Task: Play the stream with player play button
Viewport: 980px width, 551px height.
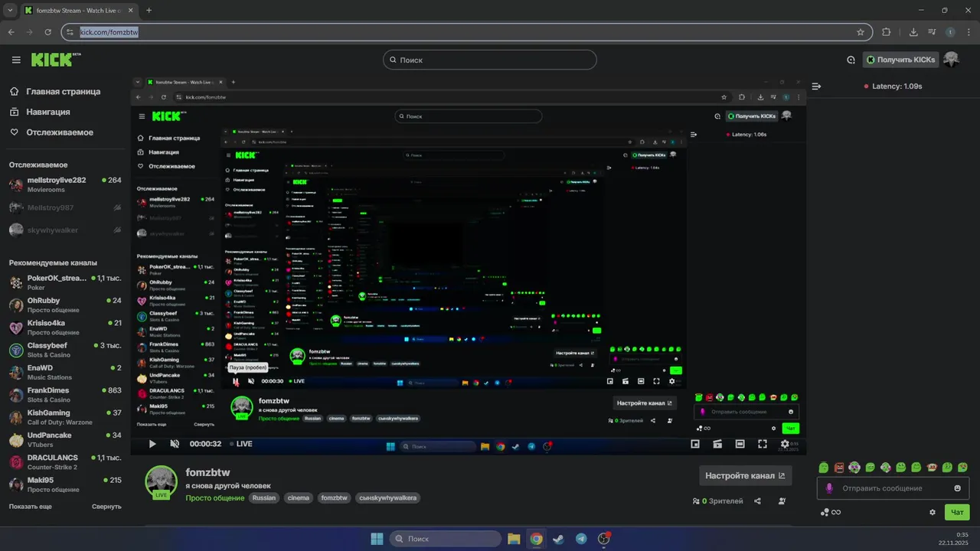Action: [152, 444]
